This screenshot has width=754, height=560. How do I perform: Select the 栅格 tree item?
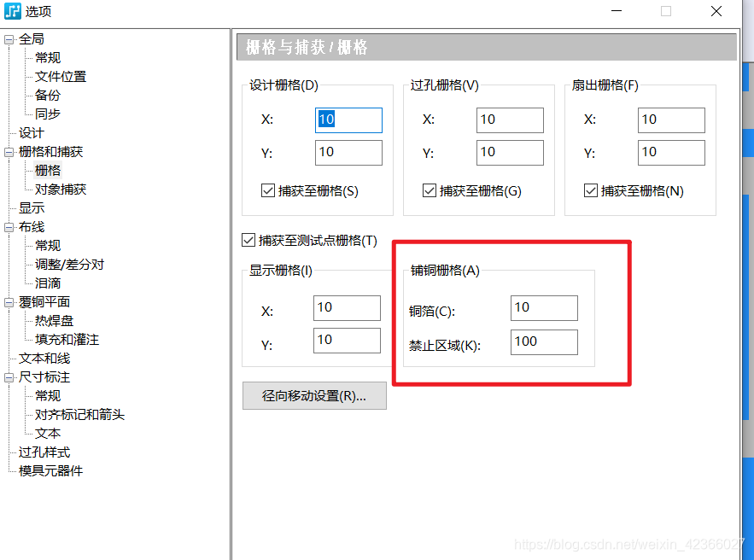click(x=48, y=170)
